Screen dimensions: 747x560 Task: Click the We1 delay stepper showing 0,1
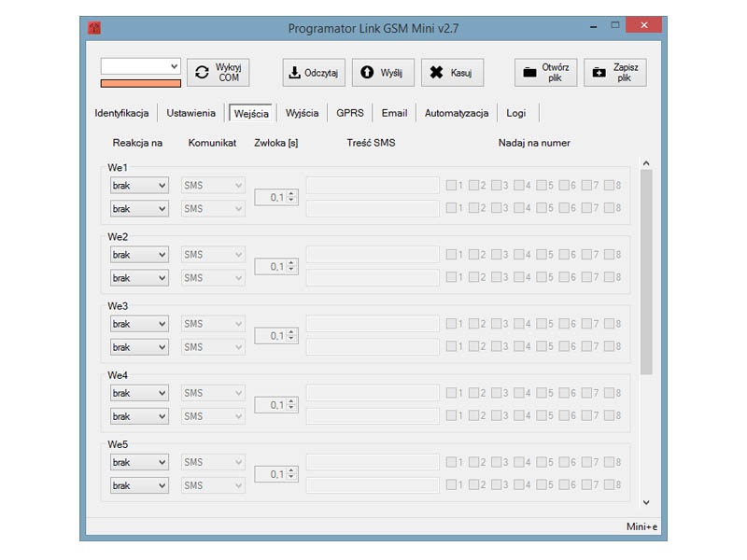coord(276,197)
